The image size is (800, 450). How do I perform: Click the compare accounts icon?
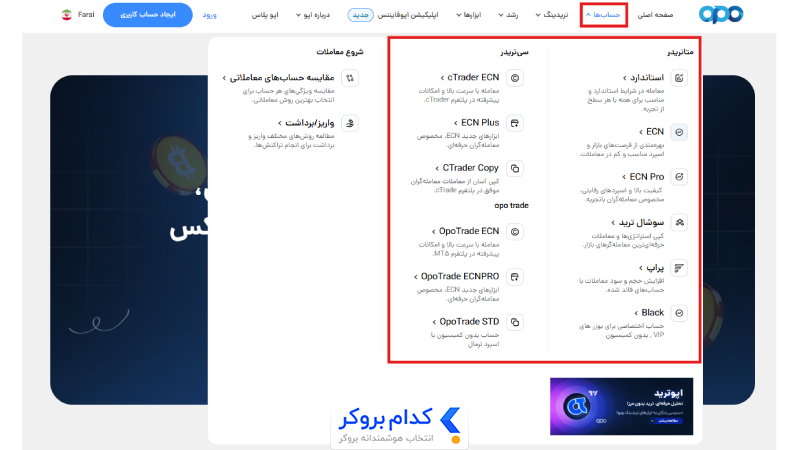350,78
